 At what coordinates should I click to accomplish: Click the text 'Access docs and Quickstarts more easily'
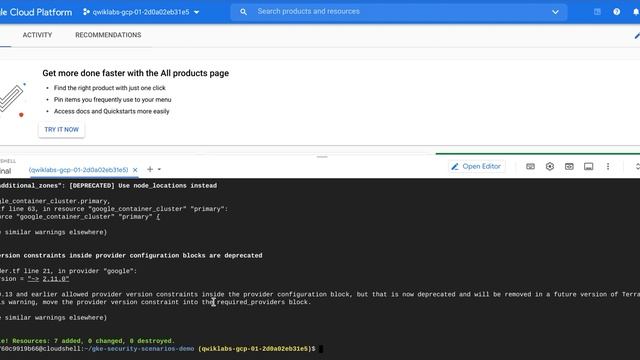click(111, 111)
